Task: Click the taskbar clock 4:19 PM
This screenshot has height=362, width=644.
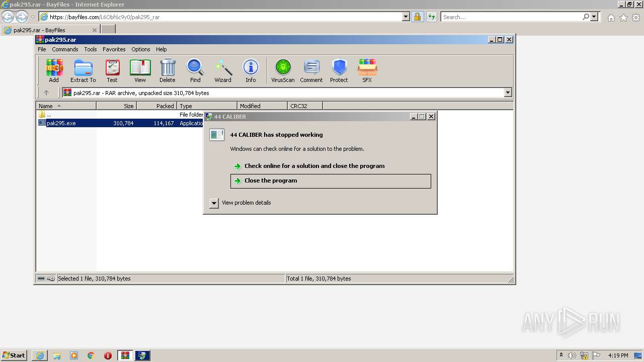Action: [618, 355]
